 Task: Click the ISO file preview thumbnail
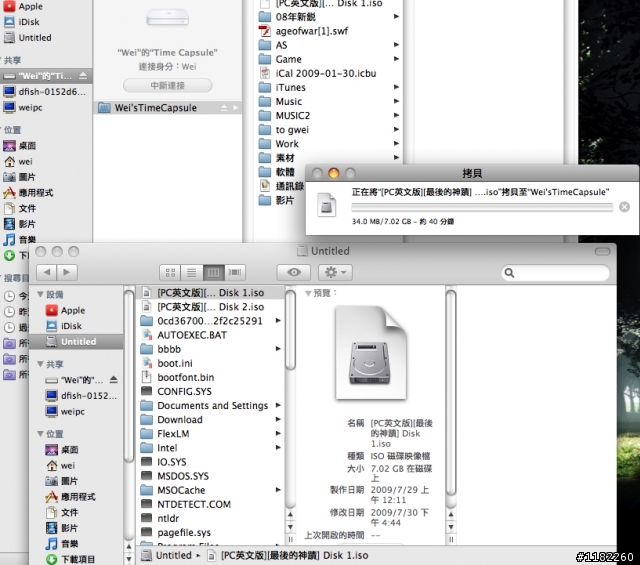point(370,353)
